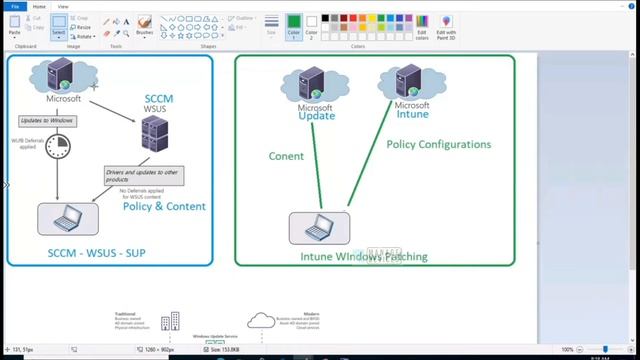Click the zoom out minus button
The height and width of the screenshot is (360, 640).
point(580,349)
